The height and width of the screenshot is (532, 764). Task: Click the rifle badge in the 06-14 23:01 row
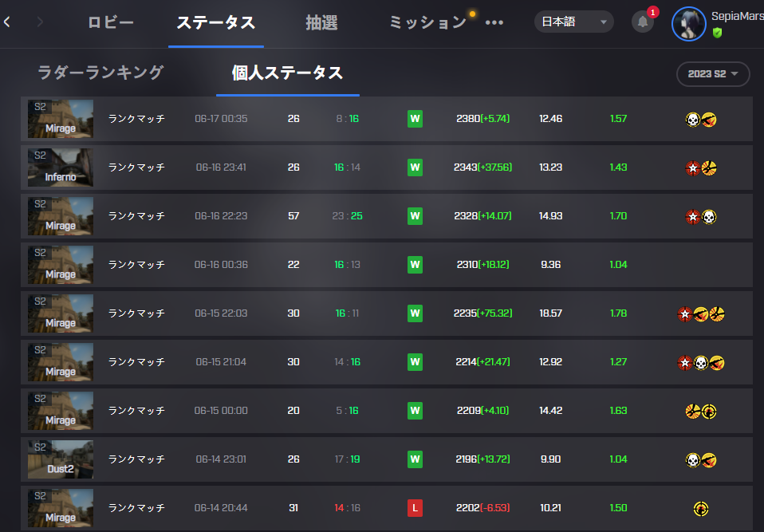coord(709,460)
